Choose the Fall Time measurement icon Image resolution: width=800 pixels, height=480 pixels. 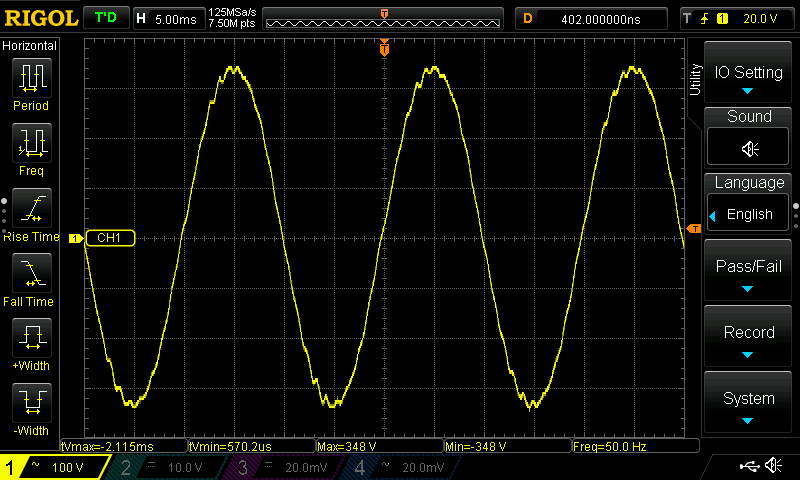pyautogui.click(x=32, y=274)
